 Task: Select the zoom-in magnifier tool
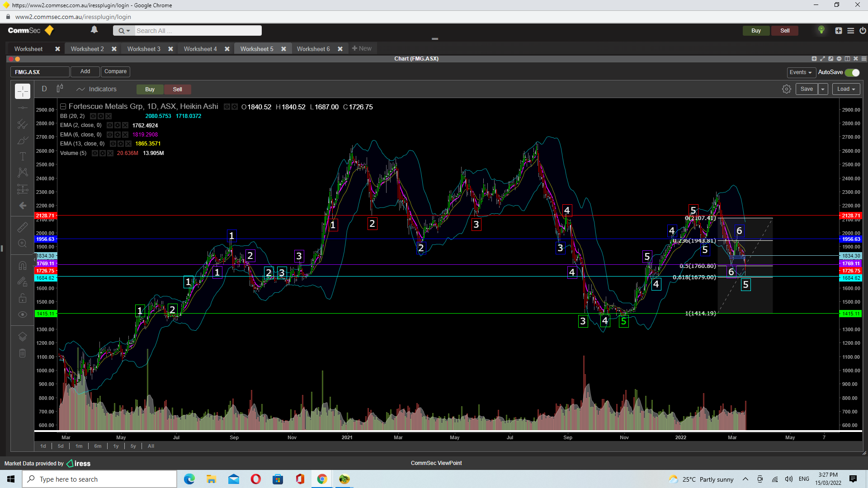tap(23, 243)
